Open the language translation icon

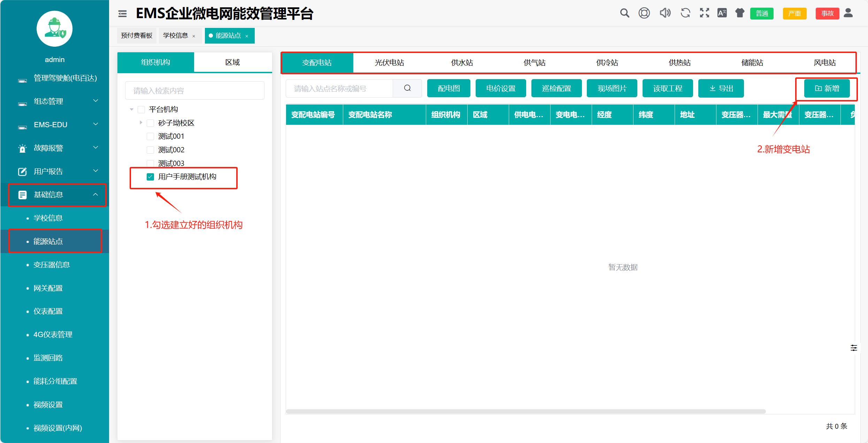[722, 13]
